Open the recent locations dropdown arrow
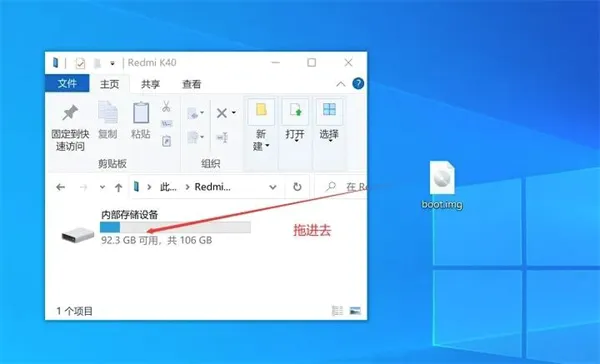600x364 pixels. click(102, 187)
